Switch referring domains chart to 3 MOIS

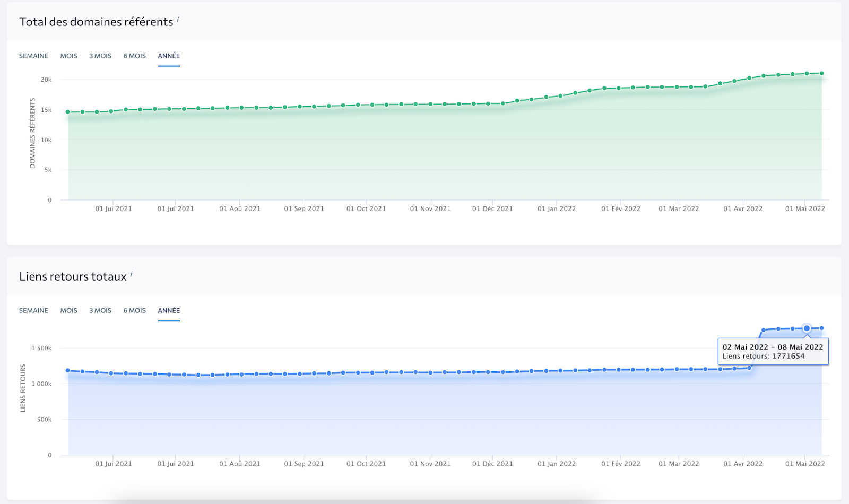tap(100, 56)
